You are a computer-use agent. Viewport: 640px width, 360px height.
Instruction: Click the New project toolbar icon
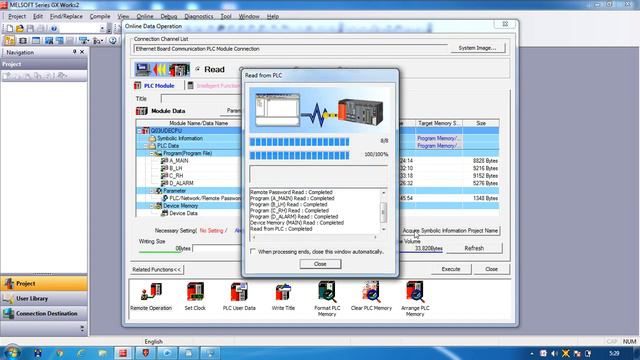(9, 29)
